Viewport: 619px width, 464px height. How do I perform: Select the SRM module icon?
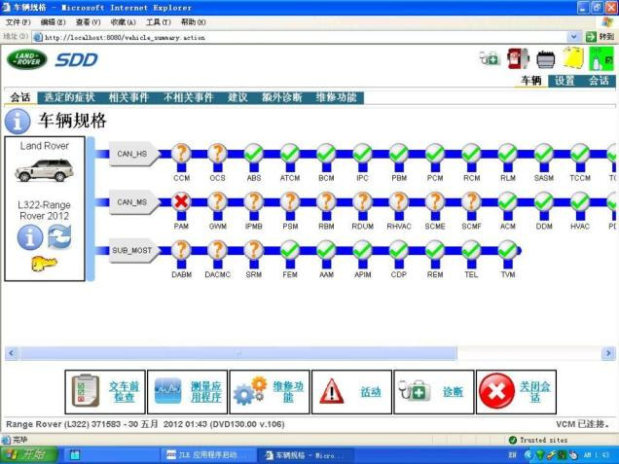(x=254, y=250)
